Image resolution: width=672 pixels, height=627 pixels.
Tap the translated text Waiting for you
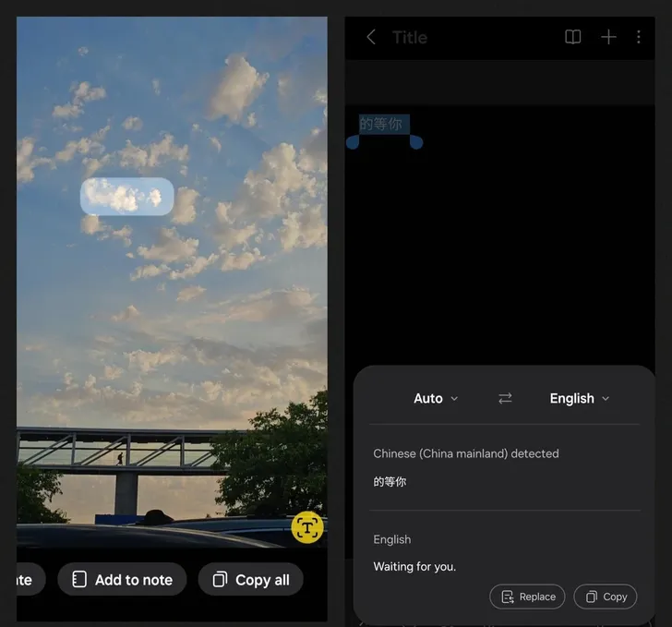pyautogui.click(x=414, y=566)
